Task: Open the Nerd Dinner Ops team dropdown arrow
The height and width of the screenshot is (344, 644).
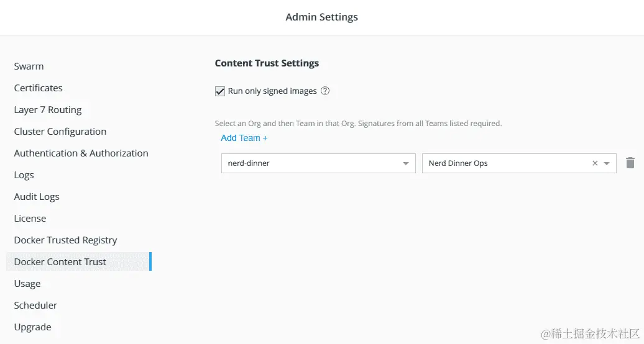Action: click(x=607, y=163)
